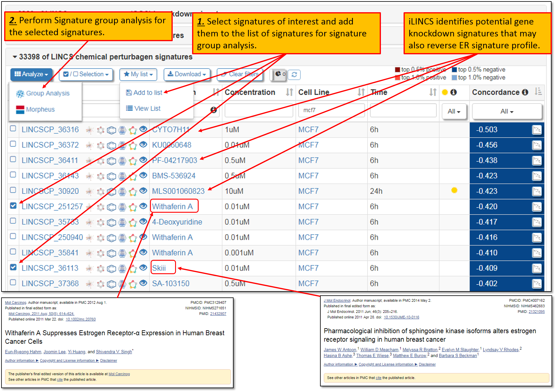The height and width of the screenshot is (392, 556).
Task: Click the star-shaped icon in LINCSCP_36143 row
Action: click(x=133, y=176)
